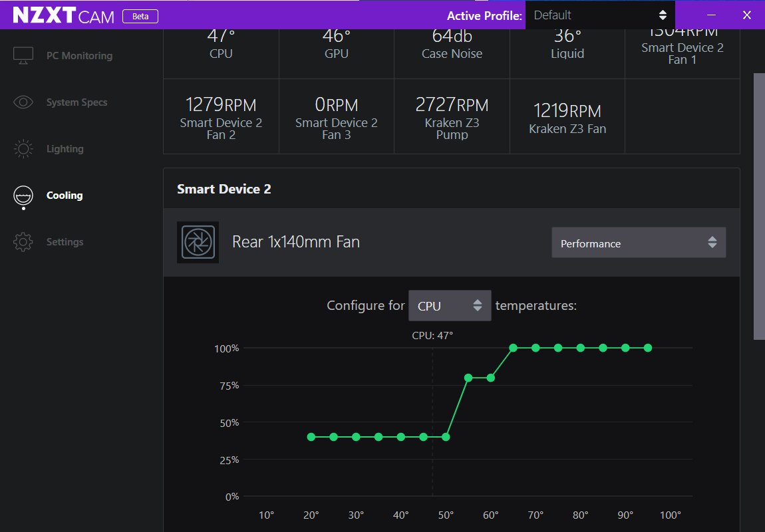
Task: Open the Performance fan mode dropdown
Action: coord(639,242)
